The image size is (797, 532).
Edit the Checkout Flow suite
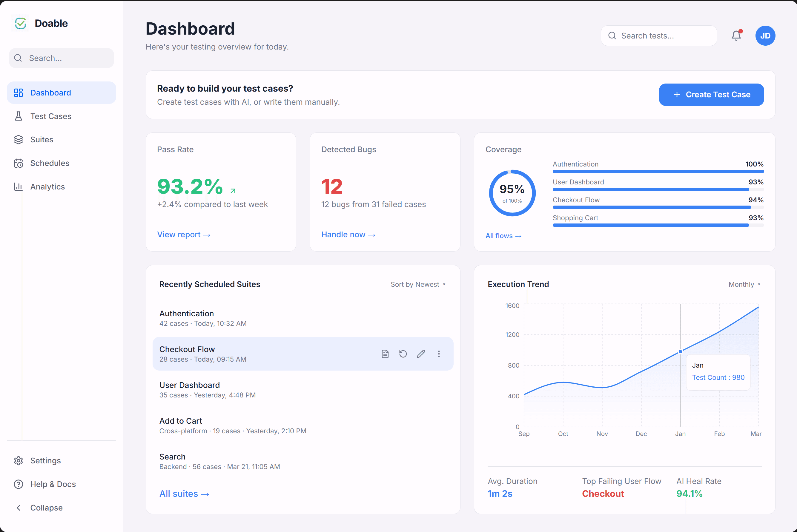421,354
